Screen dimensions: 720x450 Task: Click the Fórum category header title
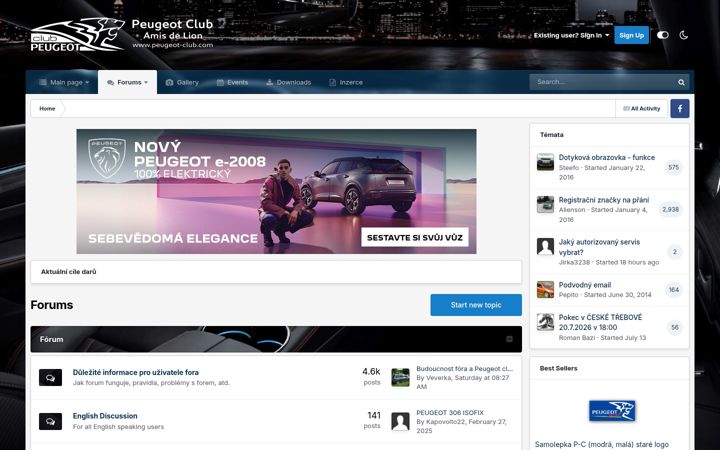coord(51,339)
